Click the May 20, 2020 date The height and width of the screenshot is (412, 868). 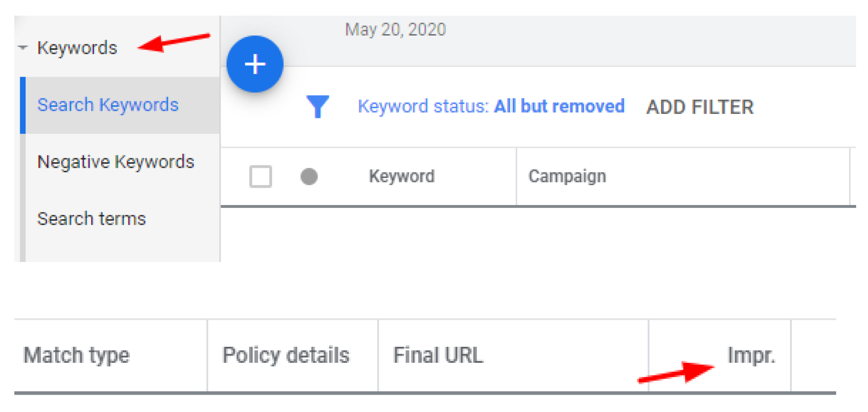pyautogui.click(x=395, y=30)
